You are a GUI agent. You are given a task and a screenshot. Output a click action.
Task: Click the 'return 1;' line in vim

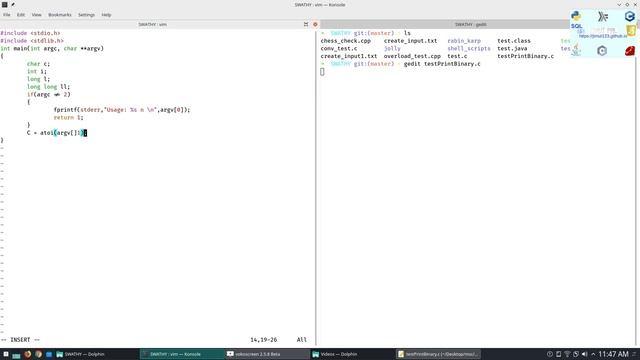[x=68, y=118]
